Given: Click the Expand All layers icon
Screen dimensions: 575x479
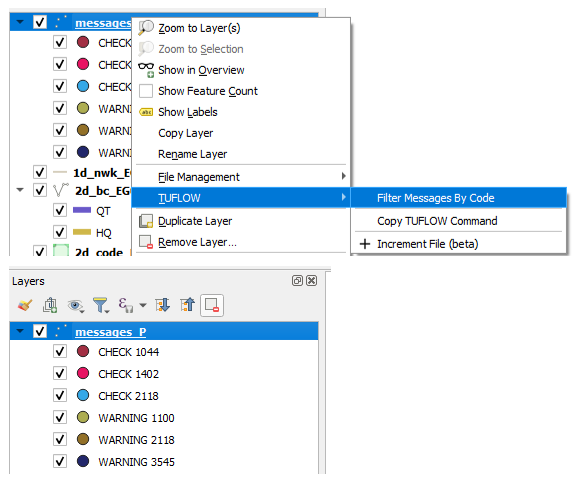Looking at the screenshot, I should pyautogui.click(x=162, y=305).
